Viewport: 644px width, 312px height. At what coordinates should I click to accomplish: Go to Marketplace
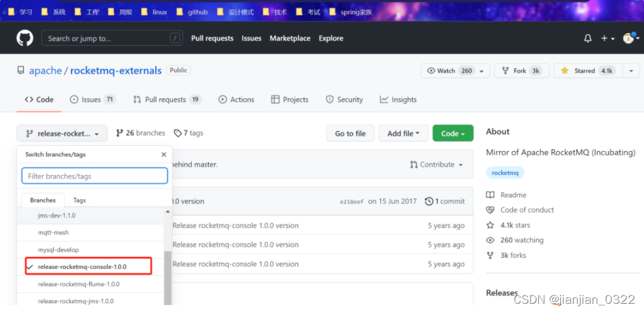[290, 38]
